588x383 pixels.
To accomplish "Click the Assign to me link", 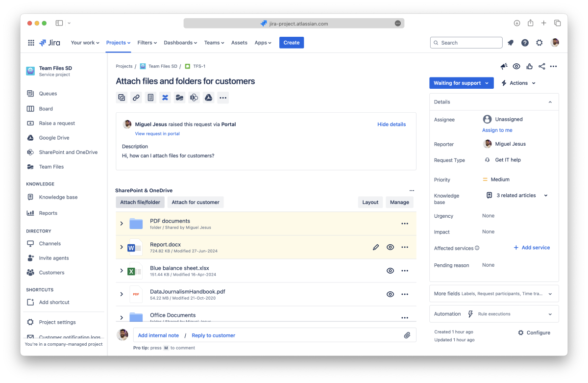I will coord(497,130).
